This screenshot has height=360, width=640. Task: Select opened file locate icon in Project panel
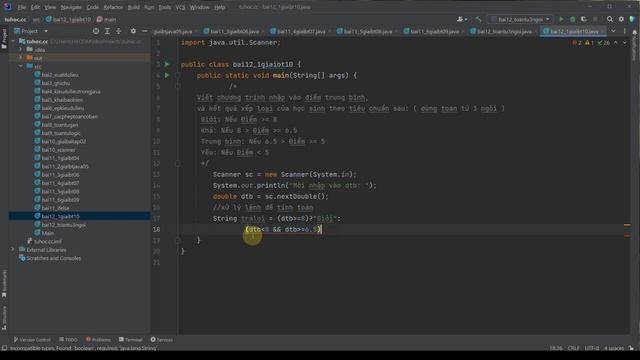coord(96,31)
